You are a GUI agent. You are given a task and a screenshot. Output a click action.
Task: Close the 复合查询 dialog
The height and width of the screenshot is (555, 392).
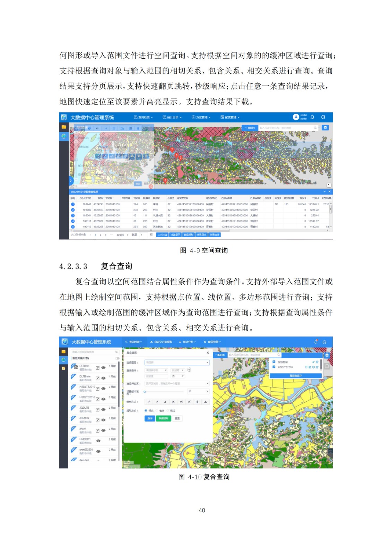point(208,353)
